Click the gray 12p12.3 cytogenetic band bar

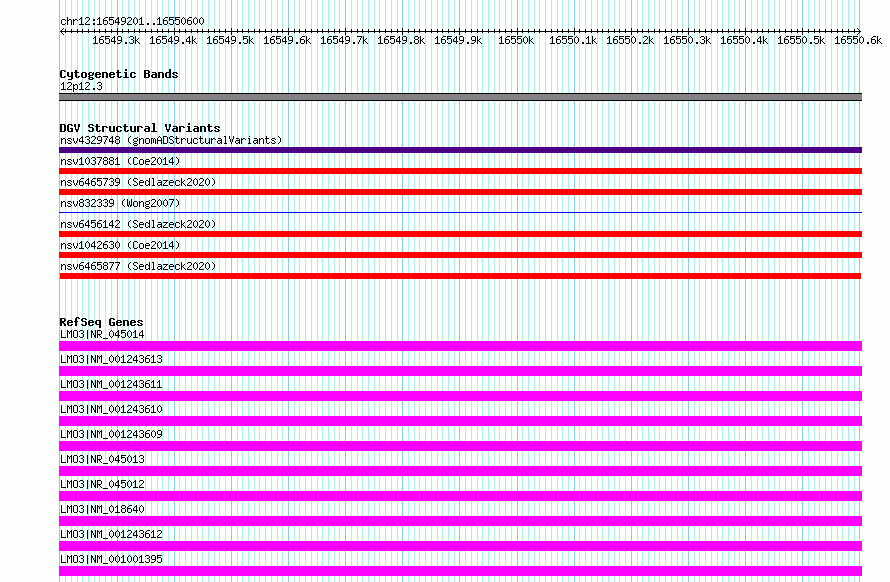click(460, 97)
